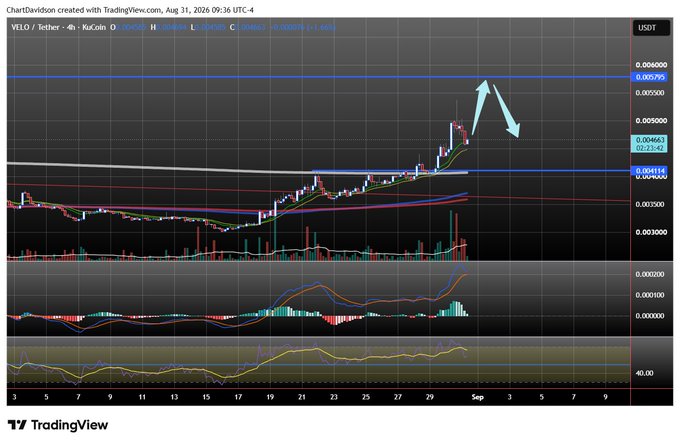Click the 0.005000 price axis label
Viewport: 680px width, 444px height.
click(x=651, y=121)
